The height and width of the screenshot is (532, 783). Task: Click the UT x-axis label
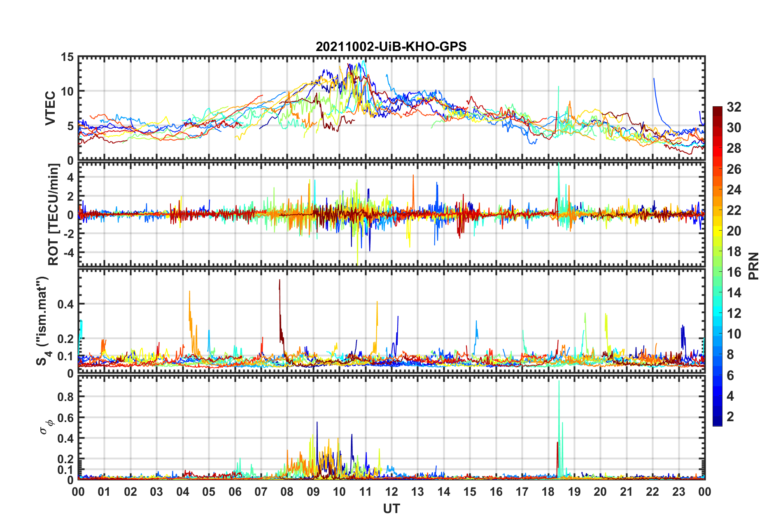[391, 509]
